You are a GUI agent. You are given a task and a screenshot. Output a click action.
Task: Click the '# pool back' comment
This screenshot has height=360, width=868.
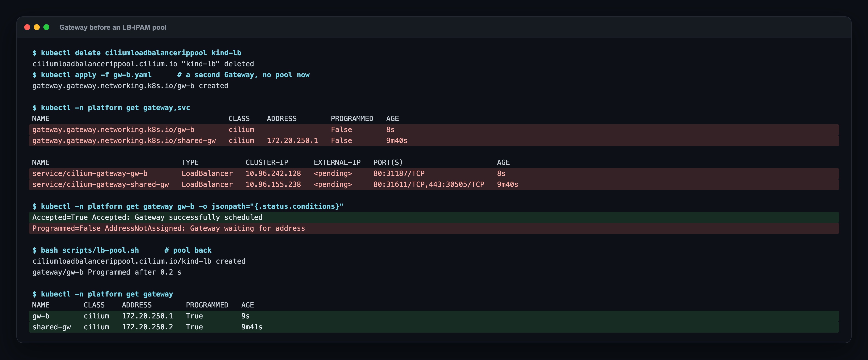point(188,250)
